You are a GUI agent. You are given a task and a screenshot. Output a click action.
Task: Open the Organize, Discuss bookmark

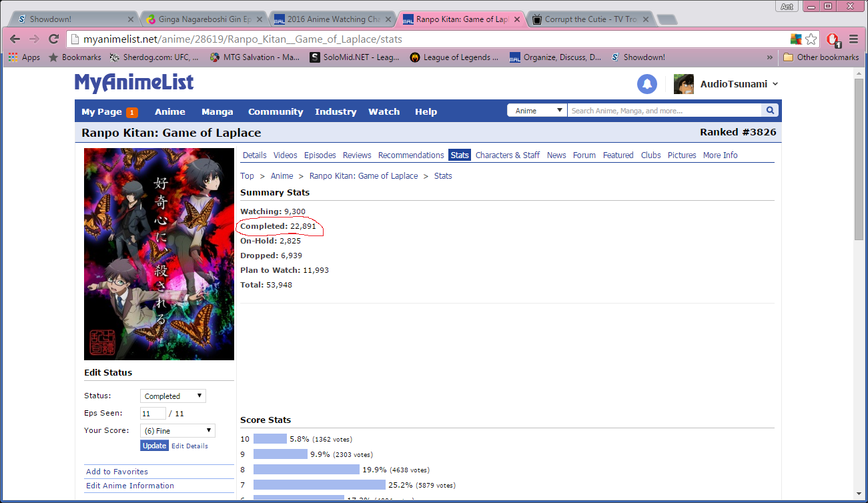tap(555, 57)
